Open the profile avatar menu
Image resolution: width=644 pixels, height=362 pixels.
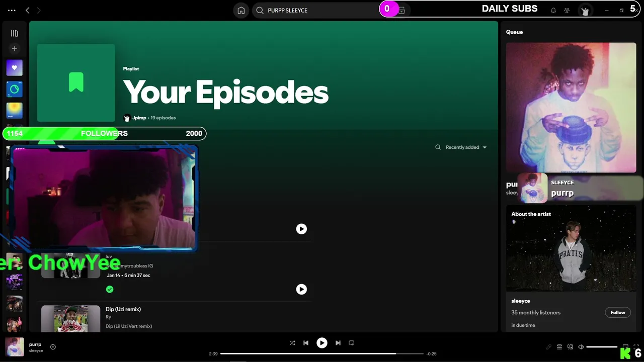(x=585, y=11)
